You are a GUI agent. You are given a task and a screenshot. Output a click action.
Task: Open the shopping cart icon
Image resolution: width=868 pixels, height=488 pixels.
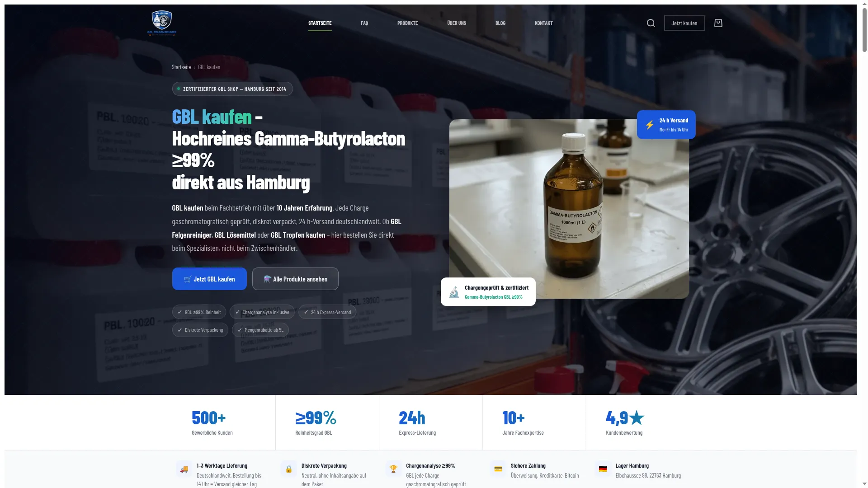[718, 23]
